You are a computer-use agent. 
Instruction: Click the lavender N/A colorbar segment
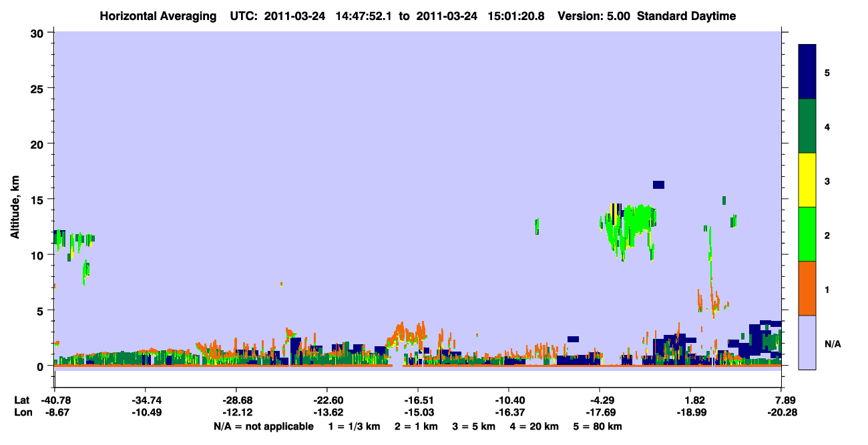[807, 342]
